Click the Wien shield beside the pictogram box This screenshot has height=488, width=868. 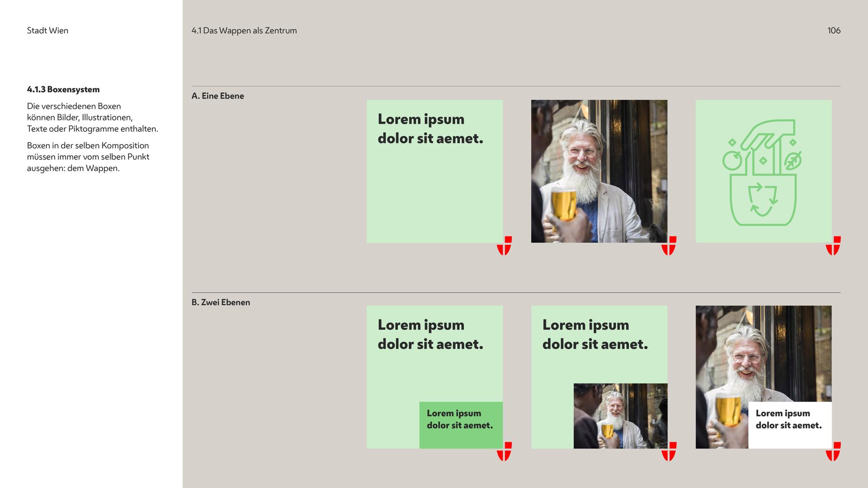click(x=833, y=246)
